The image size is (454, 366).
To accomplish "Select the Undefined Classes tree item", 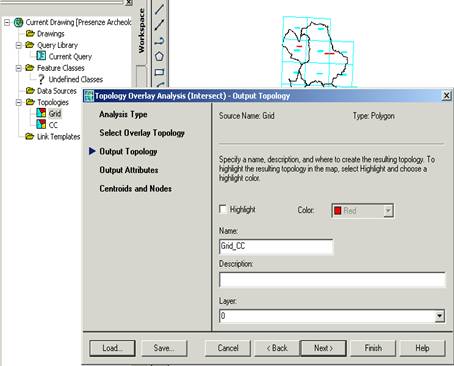I will tap(76, 79).
